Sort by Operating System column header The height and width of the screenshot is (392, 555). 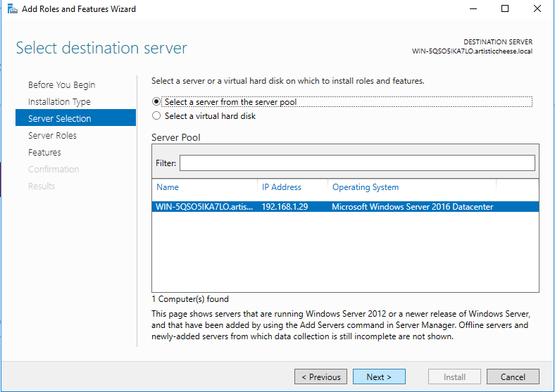366,187
